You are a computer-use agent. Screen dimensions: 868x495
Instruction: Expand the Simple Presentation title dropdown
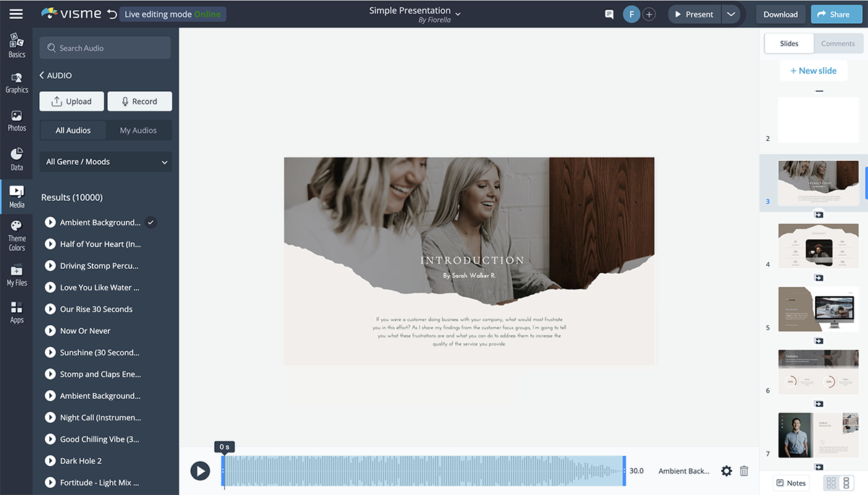458,12
